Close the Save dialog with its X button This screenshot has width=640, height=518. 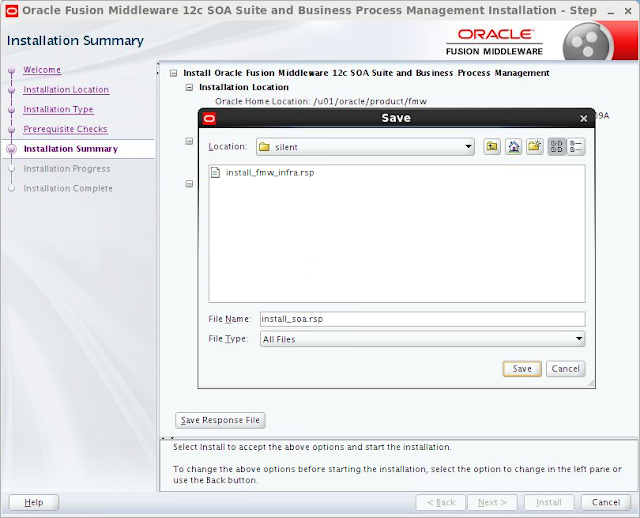[x=584, y=118]
